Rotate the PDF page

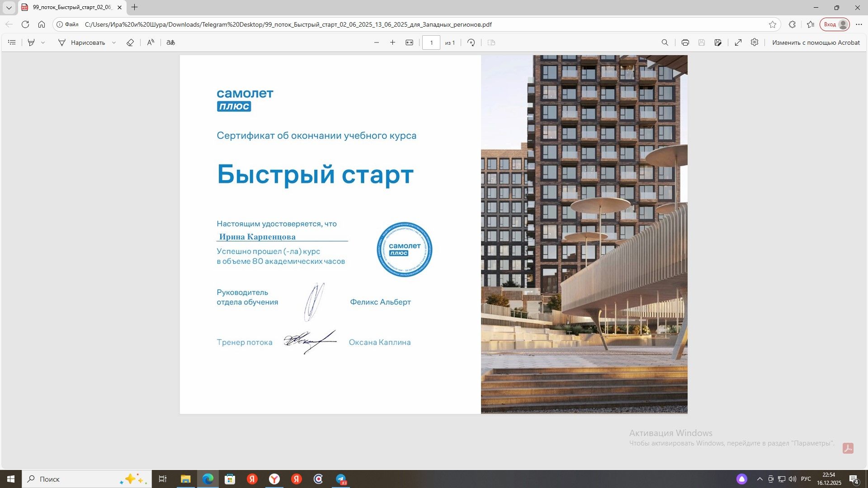pos(471,42)
